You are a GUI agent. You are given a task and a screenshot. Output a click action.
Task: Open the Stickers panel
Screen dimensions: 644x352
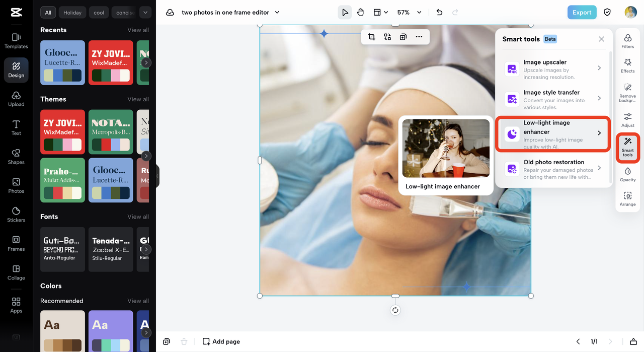[16, 215]
